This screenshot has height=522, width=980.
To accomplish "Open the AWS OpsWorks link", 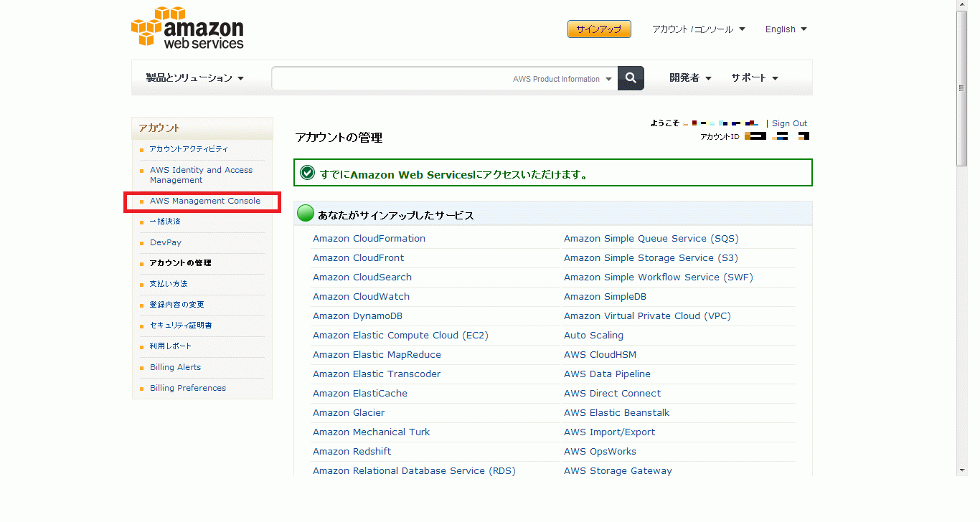I will (x=600, y=452).
